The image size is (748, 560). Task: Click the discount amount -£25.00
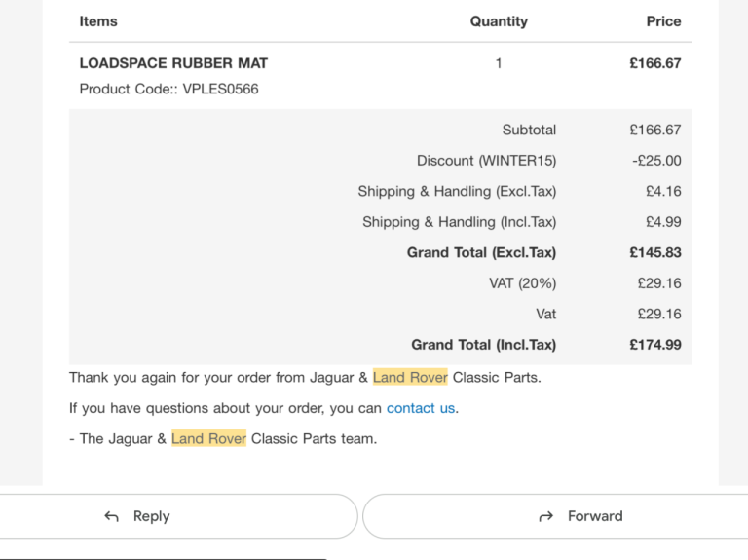(x=656, y=161)
